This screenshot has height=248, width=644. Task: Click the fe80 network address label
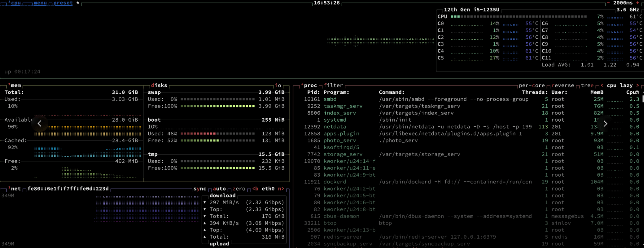click(68, 189)
